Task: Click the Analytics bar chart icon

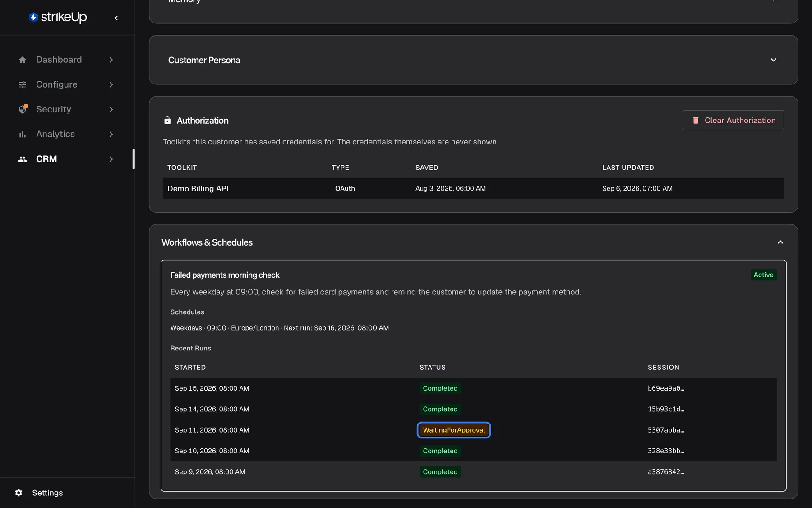Action: pos(23,134)
